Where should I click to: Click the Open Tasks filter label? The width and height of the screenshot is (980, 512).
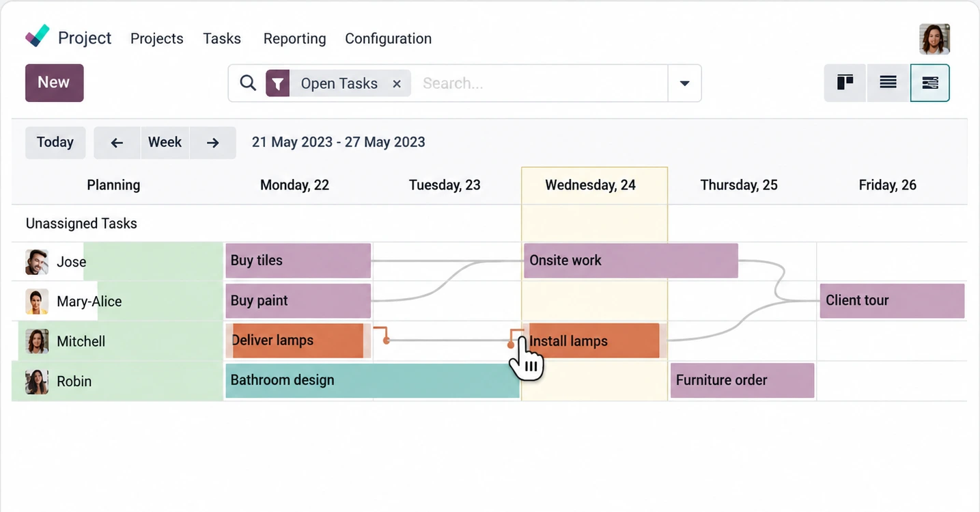[339, 83]
